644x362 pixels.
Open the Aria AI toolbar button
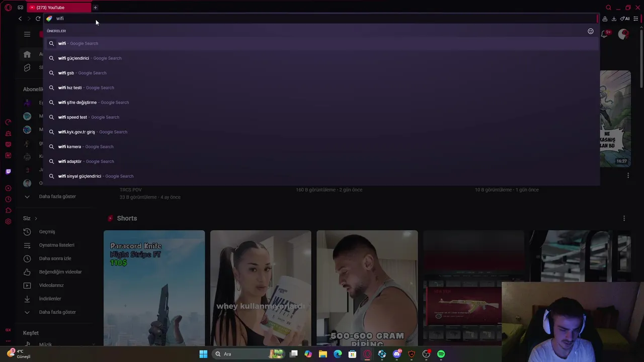pos(625,19)
